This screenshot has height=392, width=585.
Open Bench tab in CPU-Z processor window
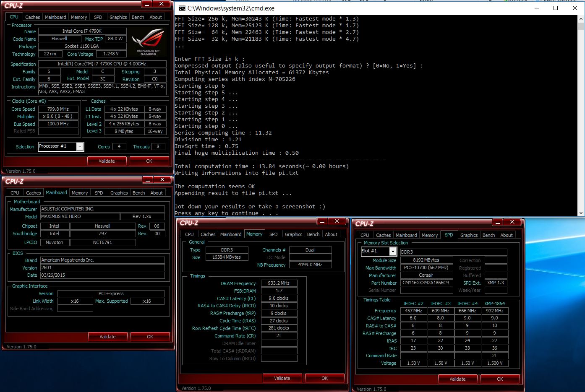tap(138, 17)
